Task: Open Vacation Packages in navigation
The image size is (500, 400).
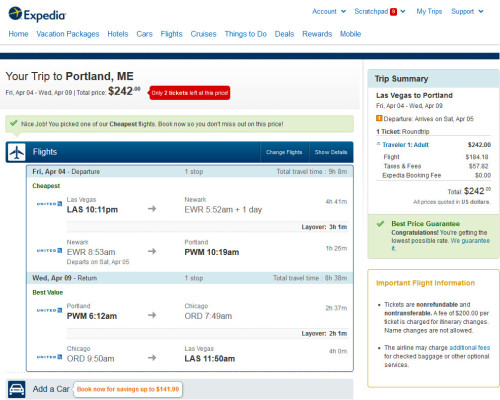Action: 68,34
